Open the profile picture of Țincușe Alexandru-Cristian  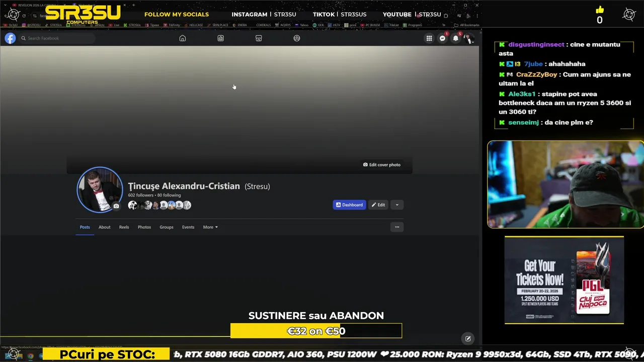click(x=99, y=190)
